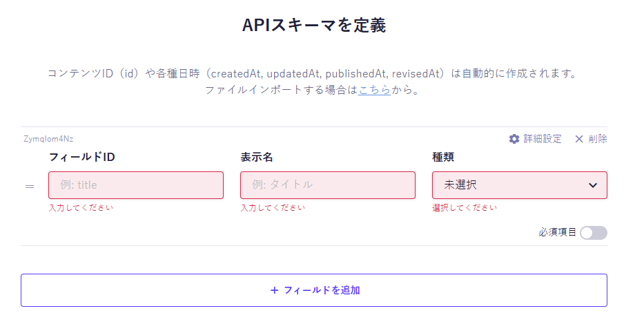The width and height of the screenshot is (644, 331).
Task: Click the Zymqlom4Nz field identifier text
Action: click(x=48, y=139)
